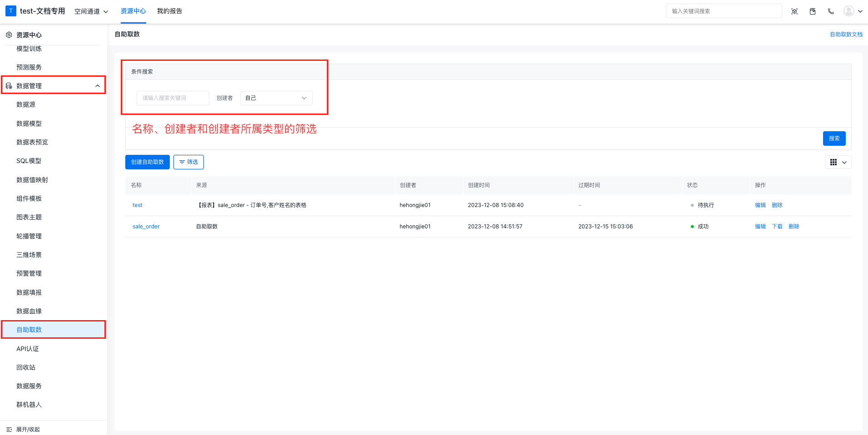The width and height of the screenshot is (868, 435).
Task: Click the 2023-12-08 15:08:40 creation time cell
Action: [496, 205]
